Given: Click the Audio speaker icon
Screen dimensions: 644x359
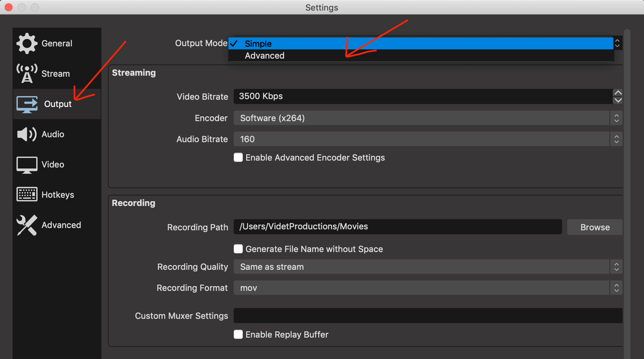Looking at the screenshot, I should [x=27, y=134].
